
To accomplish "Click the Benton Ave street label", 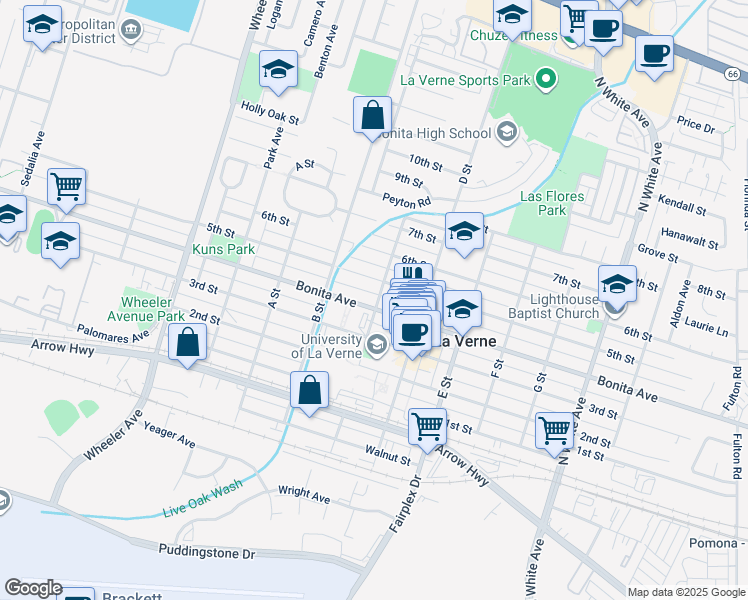I will coord(326,52).
